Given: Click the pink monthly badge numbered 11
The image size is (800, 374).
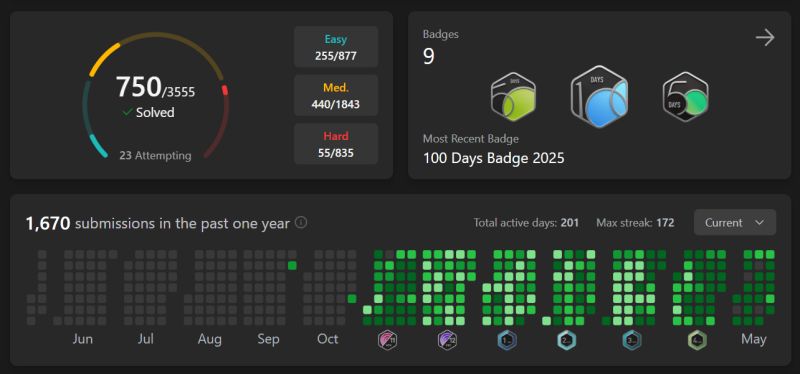Looking at the screenshot, I should point(387,340).
